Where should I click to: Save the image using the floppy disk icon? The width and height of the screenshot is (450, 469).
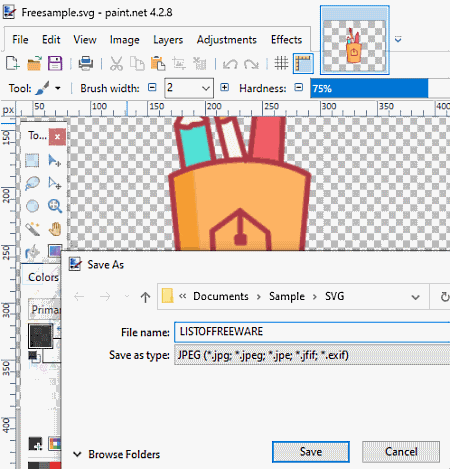(x=55, y=63)
